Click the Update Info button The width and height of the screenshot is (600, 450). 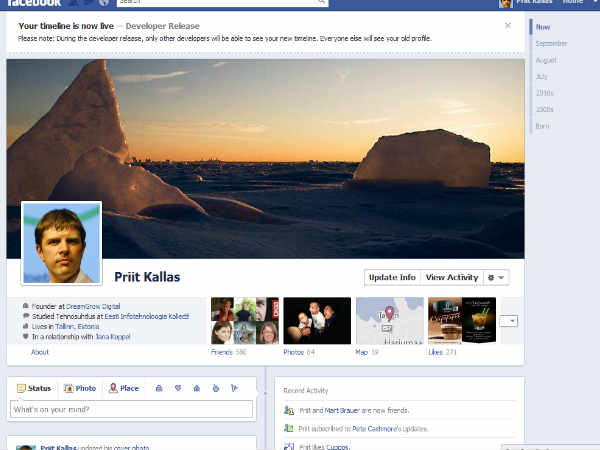(392, 277)
